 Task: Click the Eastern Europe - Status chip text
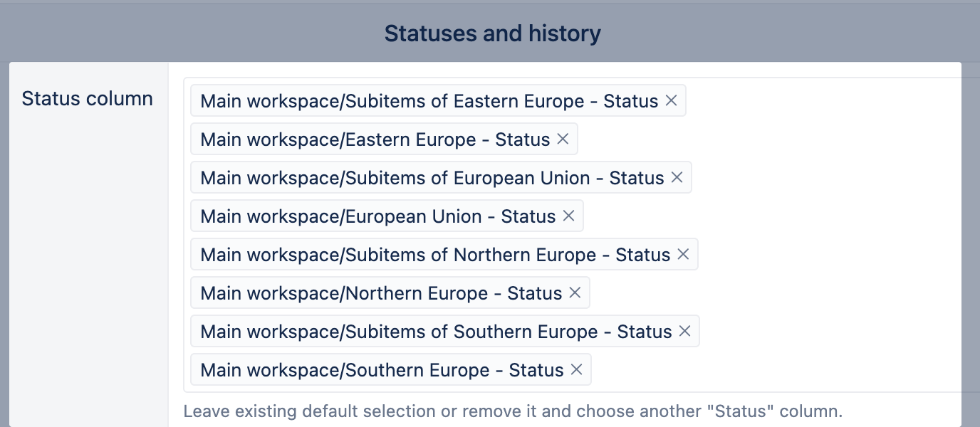[375, 139]
